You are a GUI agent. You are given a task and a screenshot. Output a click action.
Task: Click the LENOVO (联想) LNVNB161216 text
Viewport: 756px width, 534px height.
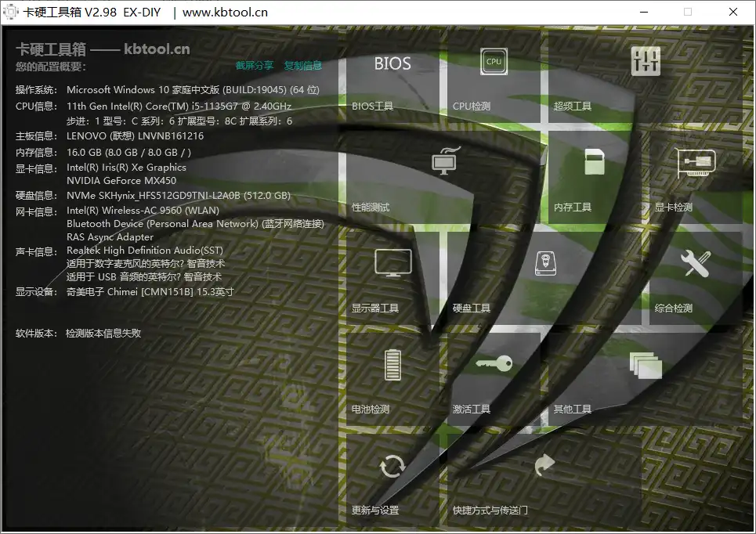135,136
